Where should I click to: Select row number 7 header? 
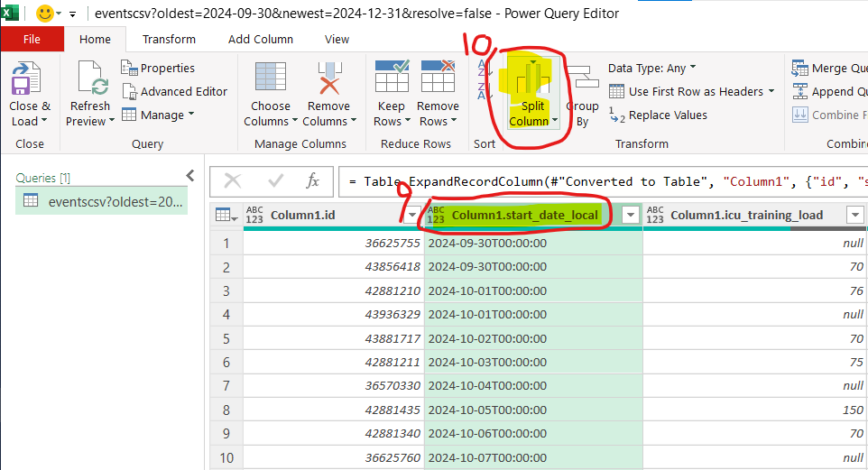click(226, 386)
